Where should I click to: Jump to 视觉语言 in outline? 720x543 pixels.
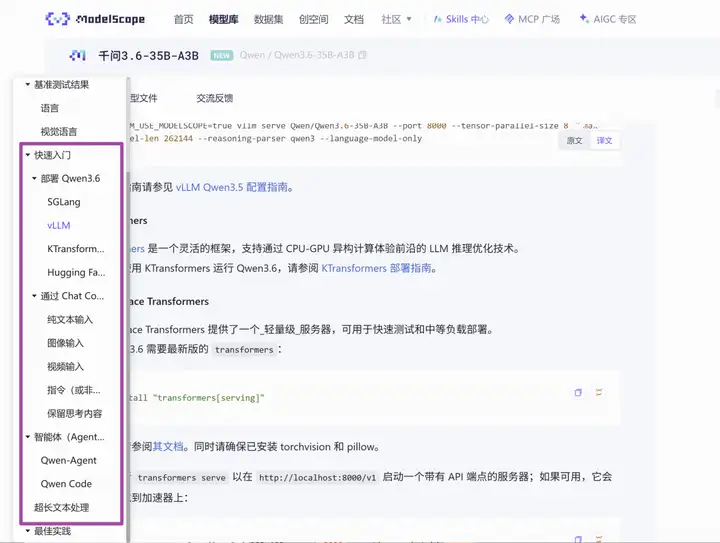tap(59, 132)
